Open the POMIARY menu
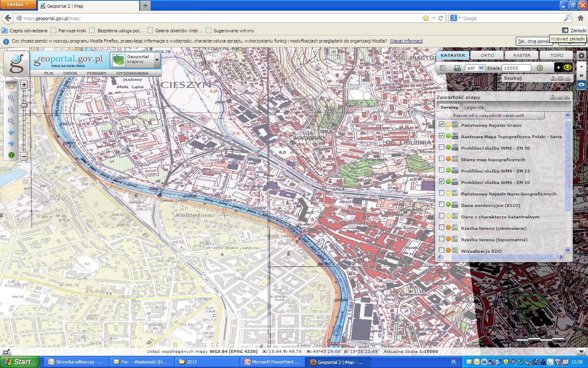This screenshot has height=368, width=588. coord(97,73)
